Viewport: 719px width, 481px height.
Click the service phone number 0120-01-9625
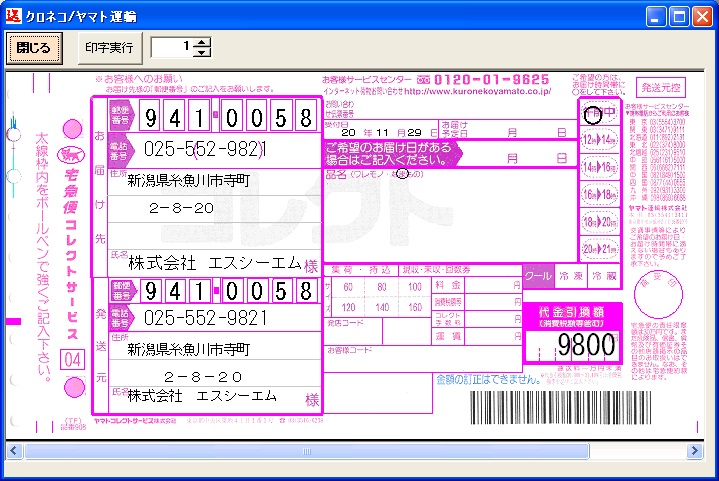point(491,80)
